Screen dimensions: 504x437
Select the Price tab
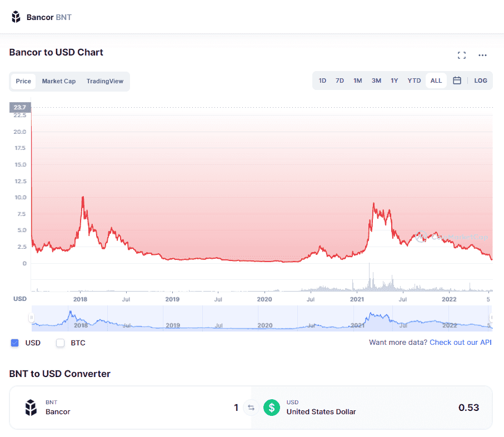[x=23, y=81]
